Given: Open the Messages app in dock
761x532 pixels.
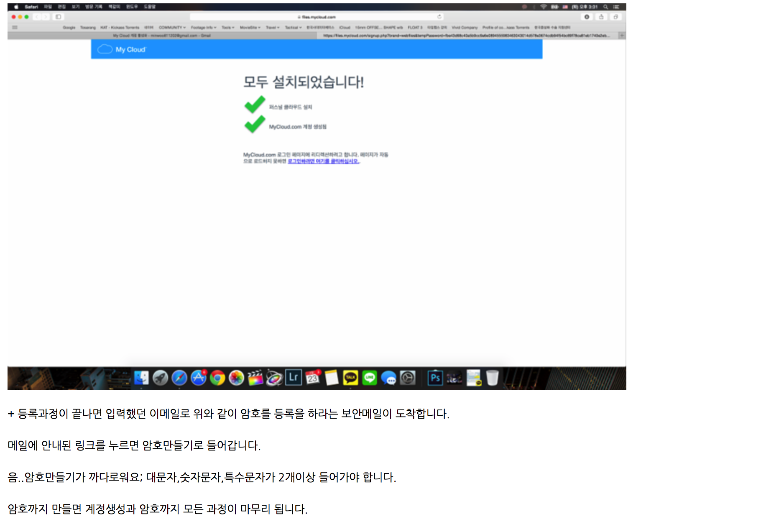Looking at the screenshot, I should pyautogui.click(x=389, y=378).
